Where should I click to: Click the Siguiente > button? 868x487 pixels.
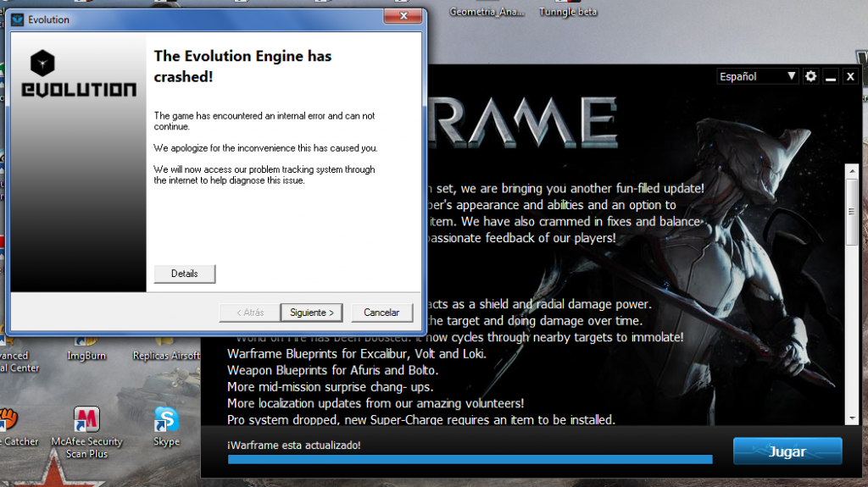click(312, 313)
